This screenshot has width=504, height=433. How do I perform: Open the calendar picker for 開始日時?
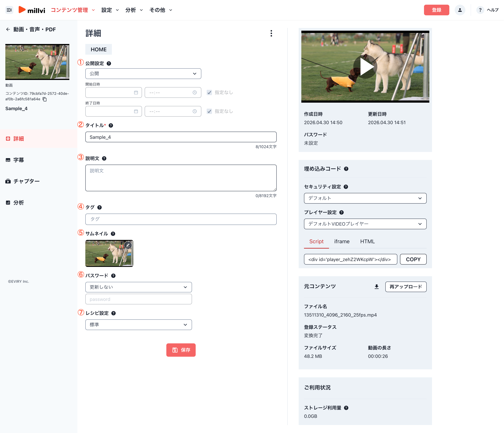pos(136,92)
